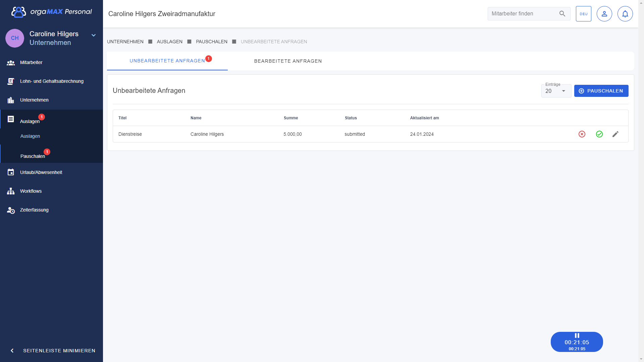The width and height of the screenshot is (644, 362).
Task: Click the search magnifier icon
Action: click(562, 14)
